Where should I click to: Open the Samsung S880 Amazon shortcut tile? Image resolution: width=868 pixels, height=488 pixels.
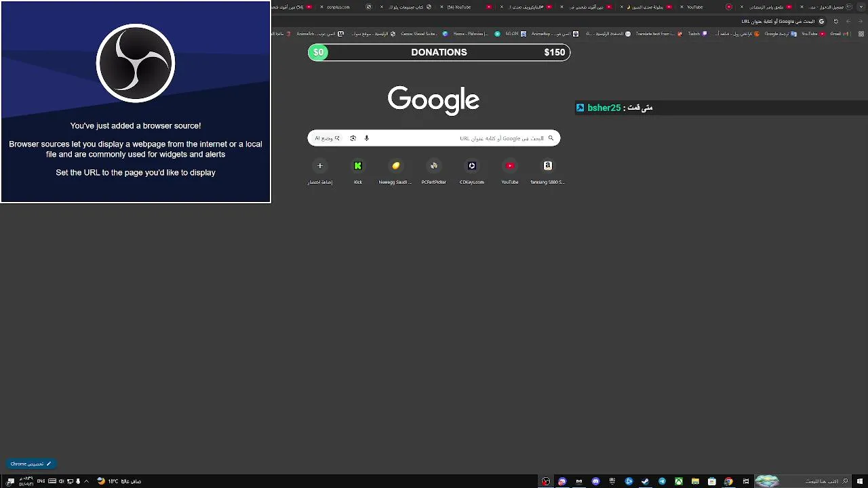548,171
